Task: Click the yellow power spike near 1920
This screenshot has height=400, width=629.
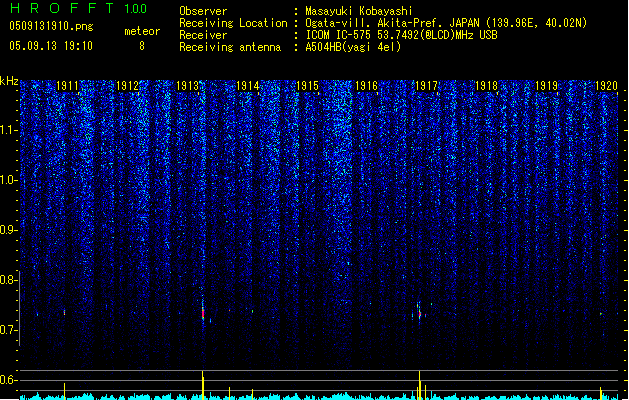Action: pyautogui.click(x=601, y=393)
